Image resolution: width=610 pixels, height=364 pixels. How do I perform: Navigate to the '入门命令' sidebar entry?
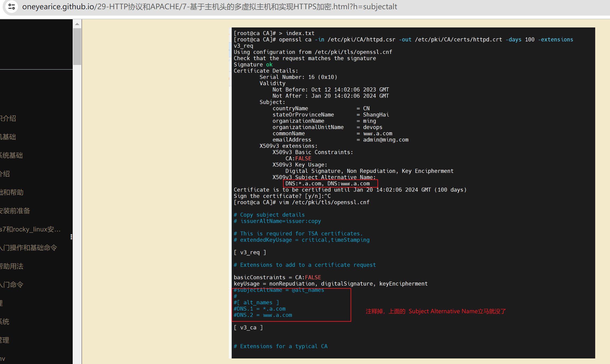[x=12, y=285]
